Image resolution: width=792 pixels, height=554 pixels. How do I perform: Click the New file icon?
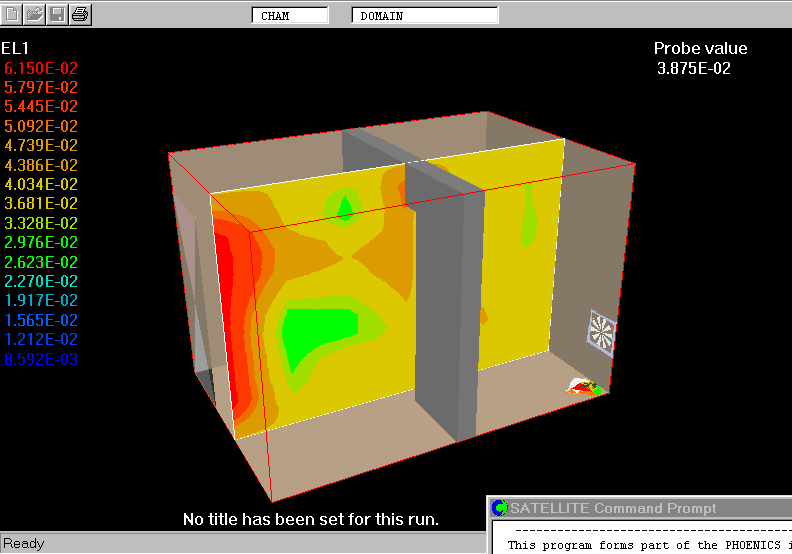[x=12, y=14]
